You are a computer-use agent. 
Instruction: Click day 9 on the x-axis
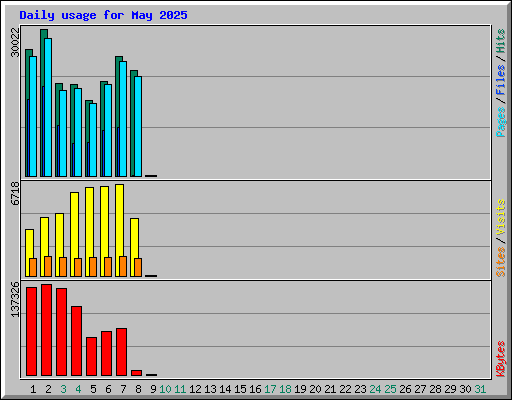153,389
